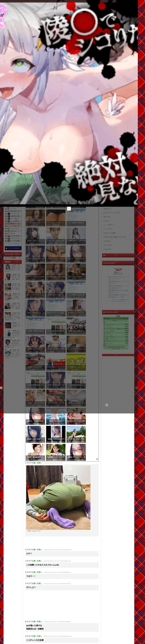Open the 2次元と3次元の画像ブログまとめ link
This screenshot has width=145, height=644.
coord(115,237)
